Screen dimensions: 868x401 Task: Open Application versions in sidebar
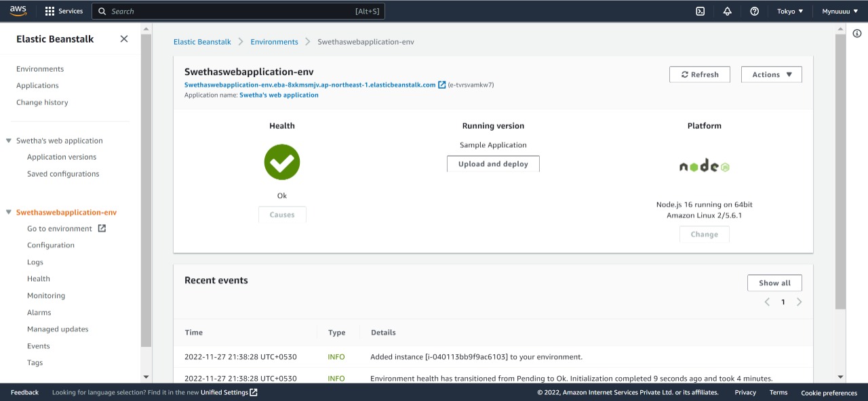62,157
